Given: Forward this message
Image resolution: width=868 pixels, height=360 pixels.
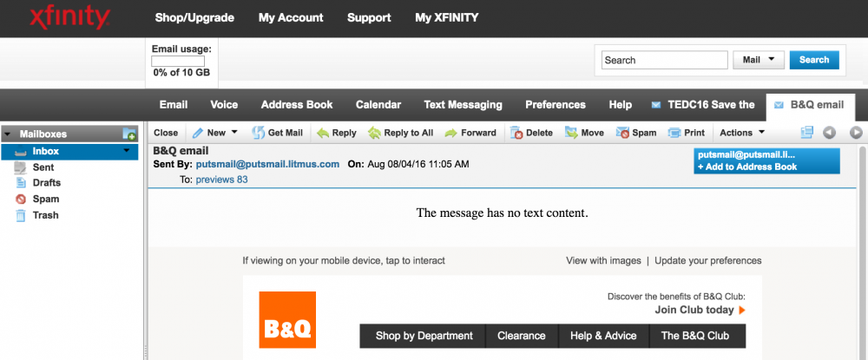Looking at the screenshot, I should tap(470, 133).
